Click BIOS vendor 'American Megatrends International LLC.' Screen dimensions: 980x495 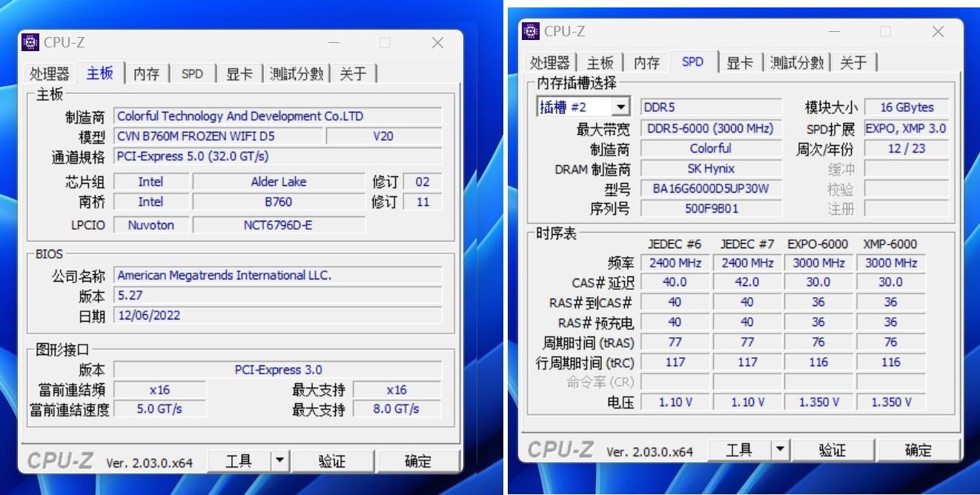coord(278,275)
